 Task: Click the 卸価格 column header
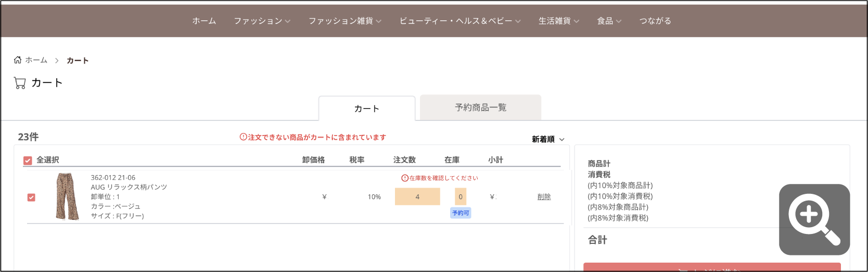313,160
